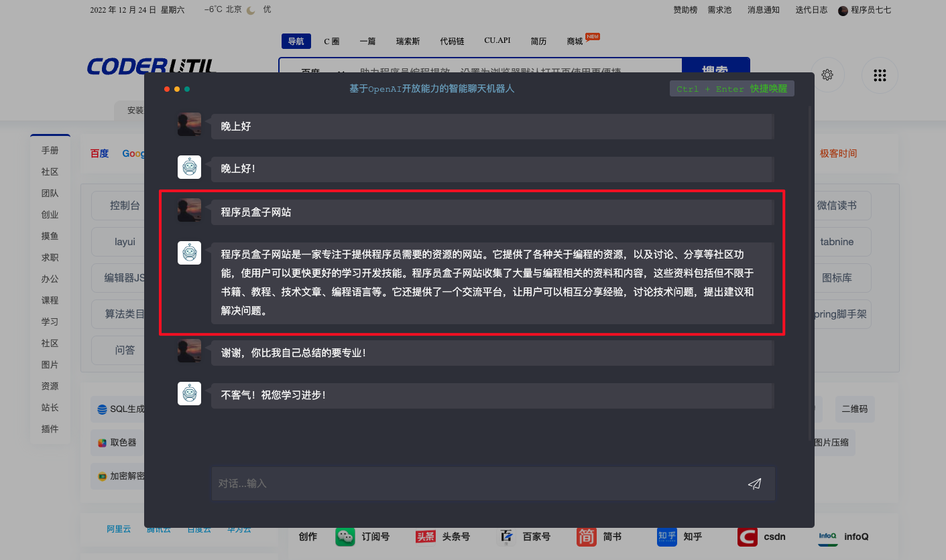This screenshot has height=560, width=946.
Task: Open the 知乎 blue icon
Action: pos(667,537)
